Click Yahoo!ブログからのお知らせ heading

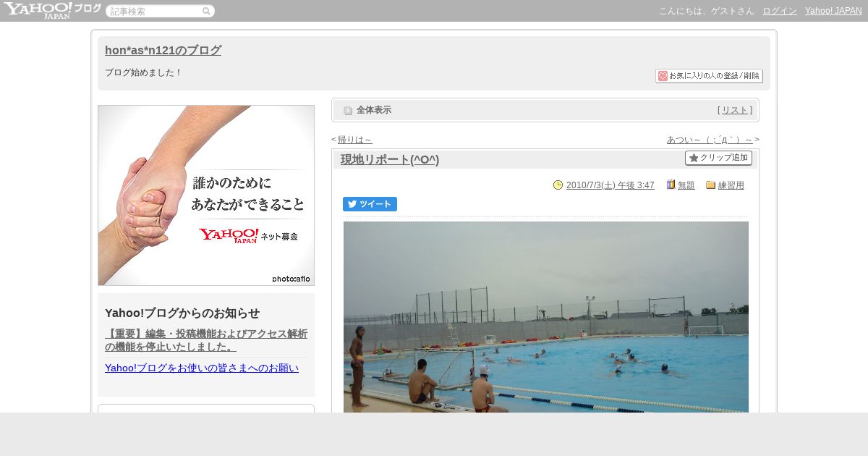(x=182, y=313)
